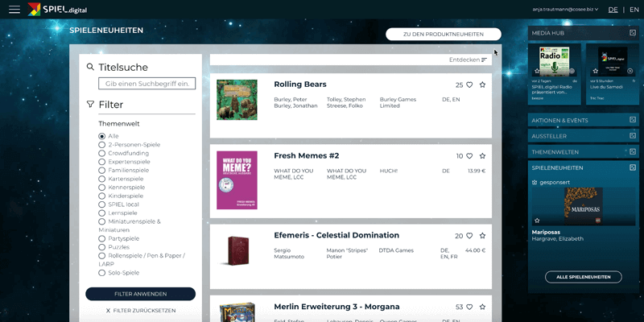Click heart icon for Efemeris - Celestial Domation
644x322 pixels.
point(469,236)
